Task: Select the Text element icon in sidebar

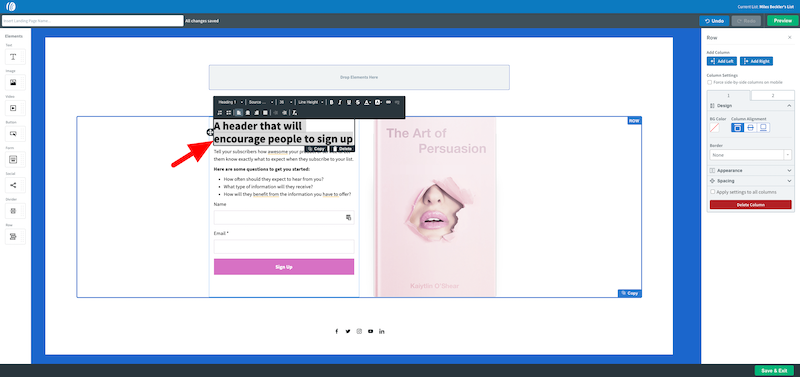Action: [13, 57]
